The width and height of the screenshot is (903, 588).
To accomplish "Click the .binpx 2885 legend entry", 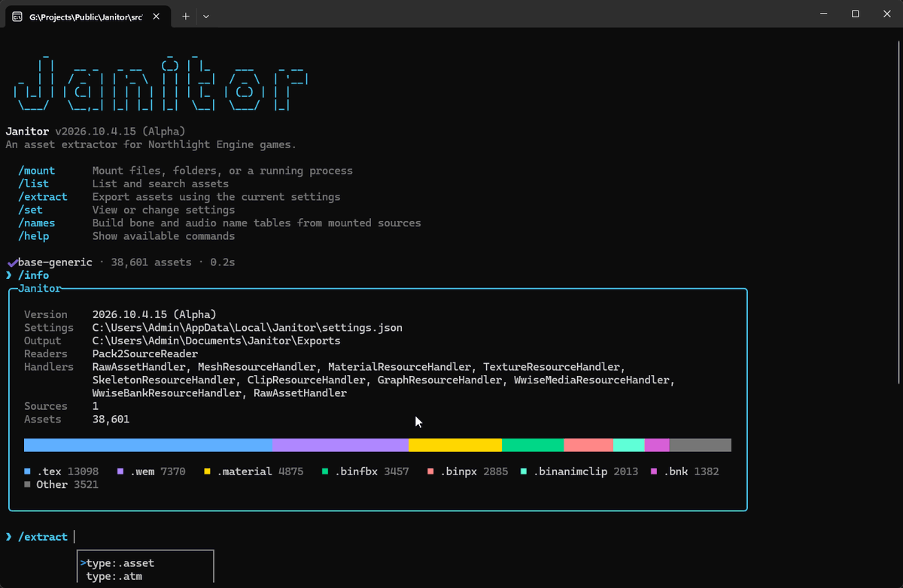I will click(x=468, y=471).
